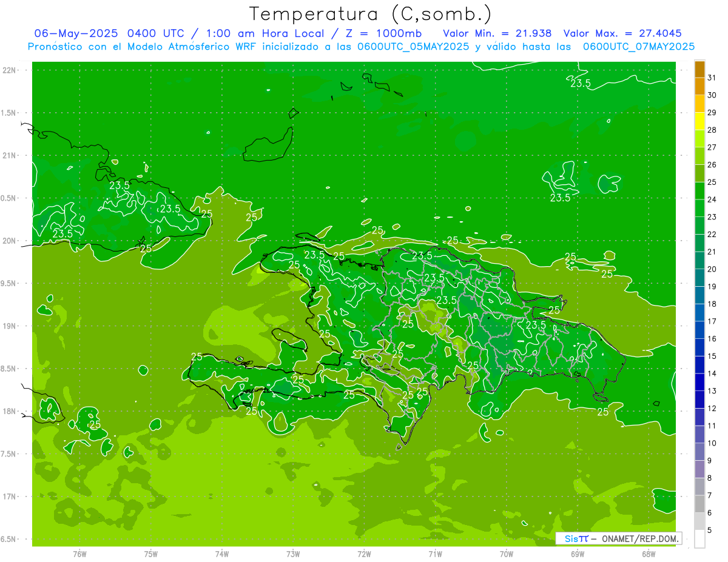Select the orange legend swatch between 30 and 31
The width and height of the screenshot is (728, 562).
(699, 86)
